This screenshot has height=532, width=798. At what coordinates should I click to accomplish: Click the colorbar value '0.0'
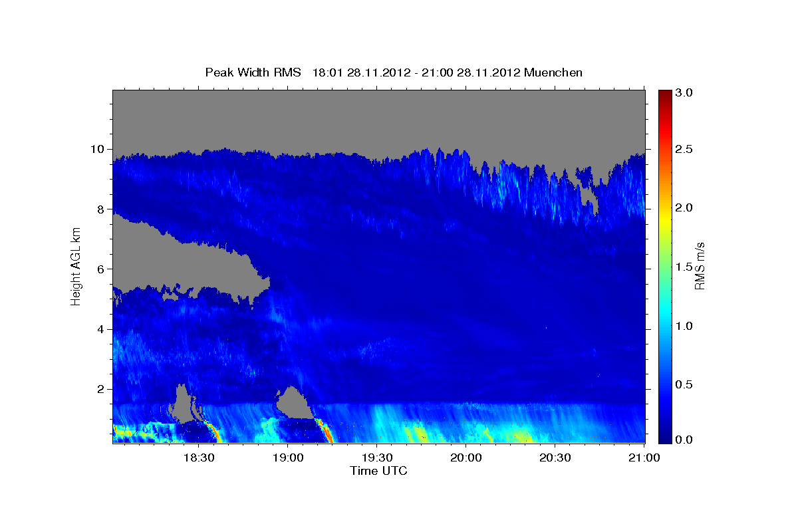point(684,440)
